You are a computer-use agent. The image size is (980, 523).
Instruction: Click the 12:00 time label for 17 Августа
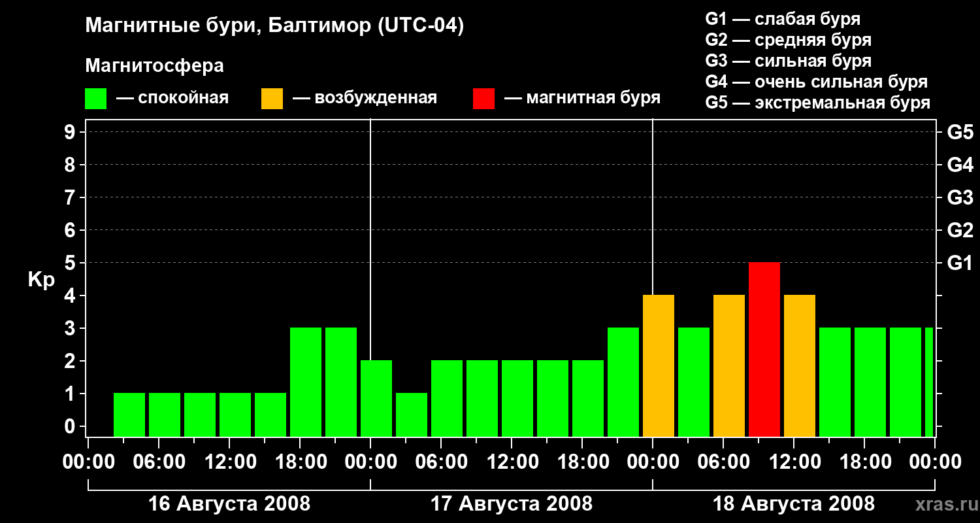coord(512,462)
